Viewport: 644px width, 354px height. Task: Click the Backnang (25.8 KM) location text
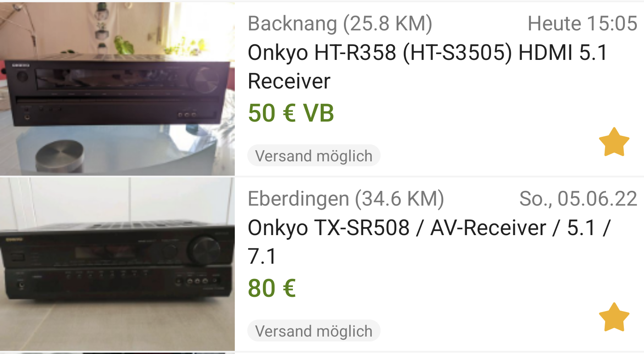coord(340,24)
